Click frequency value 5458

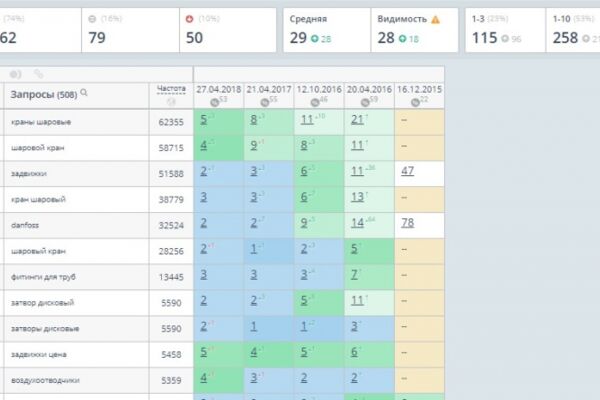click(x=171, y=354)
